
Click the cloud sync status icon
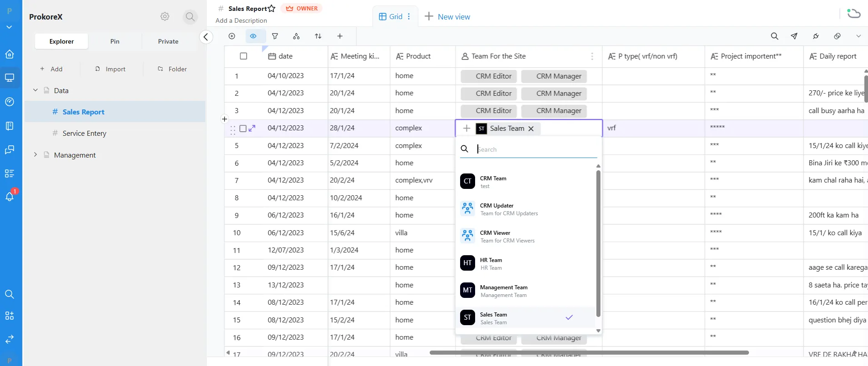[853, 14]
